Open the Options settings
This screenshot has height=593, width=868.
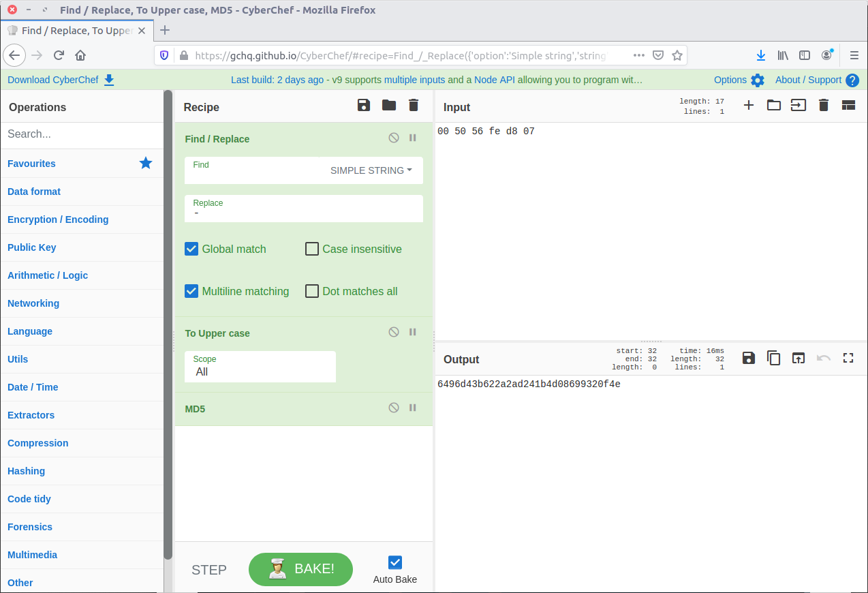click(x=739, y=80)
